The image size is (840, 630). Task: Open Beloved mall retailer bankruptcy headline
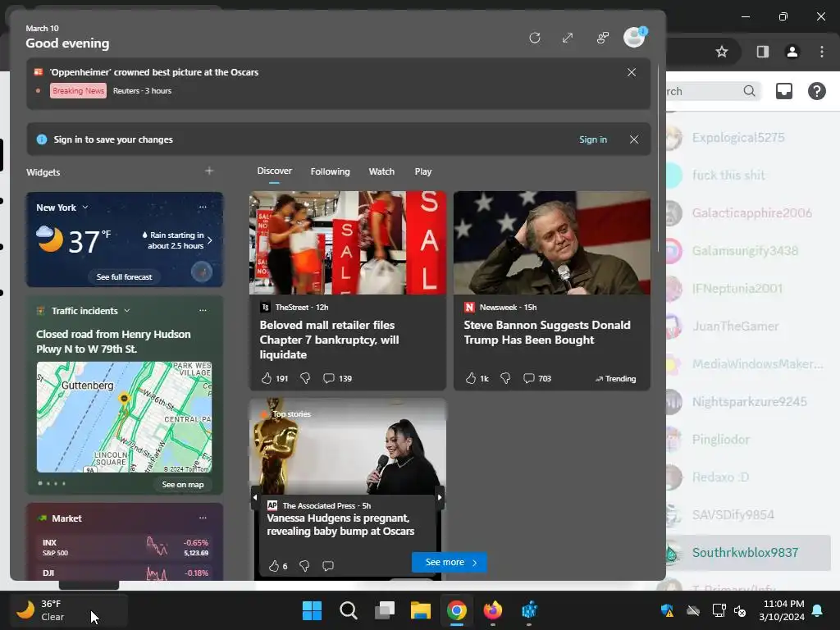(x=329, y=340)
